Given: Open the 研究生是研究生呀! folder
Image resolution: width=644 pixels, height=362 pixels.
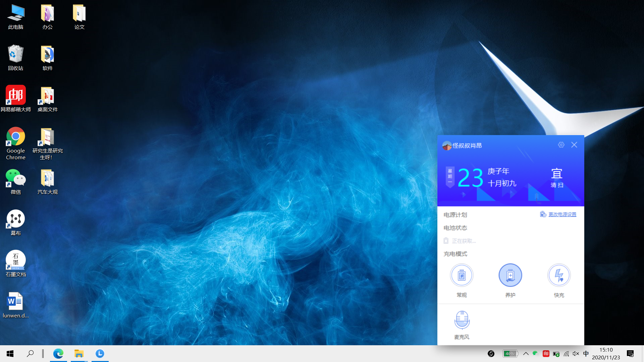Looking at the screenshot, I should pos(47,143).
